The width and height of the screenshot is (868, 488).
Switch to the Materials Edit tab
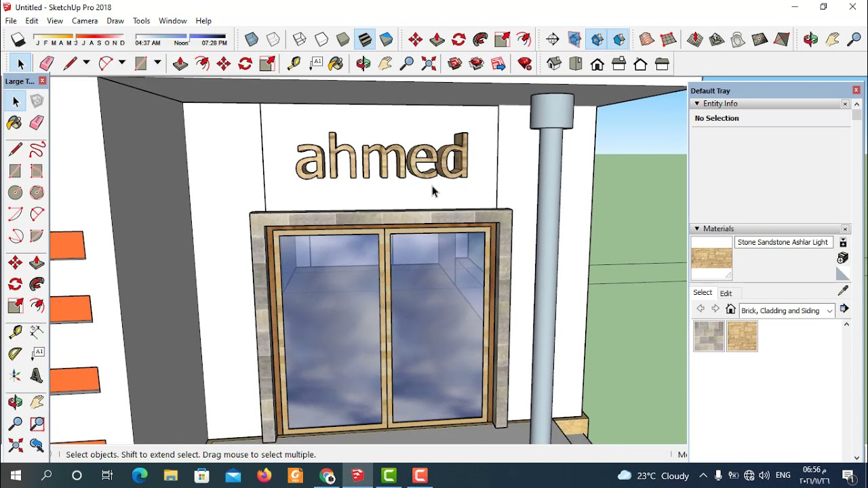coord(726,293)
